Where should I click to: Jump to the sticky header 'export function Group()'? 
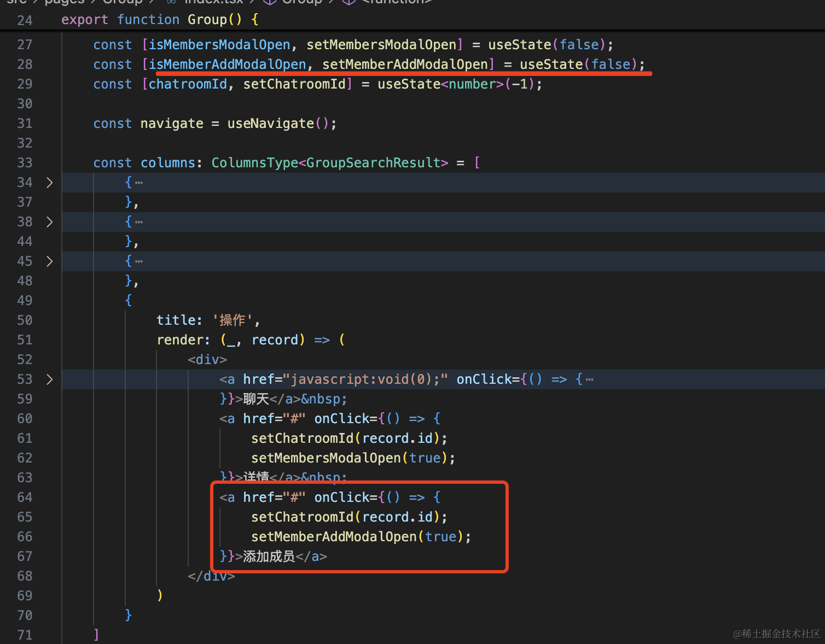coord(159,20)
